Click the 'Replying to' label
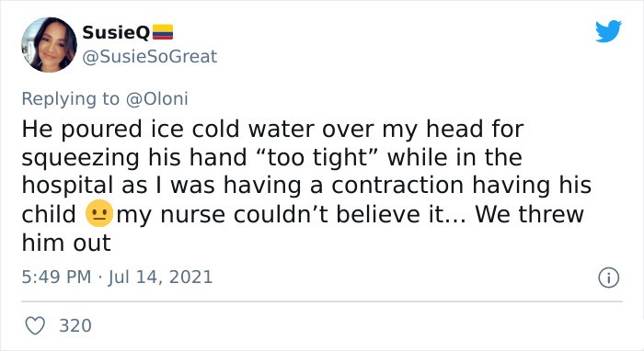 (71, 99)
